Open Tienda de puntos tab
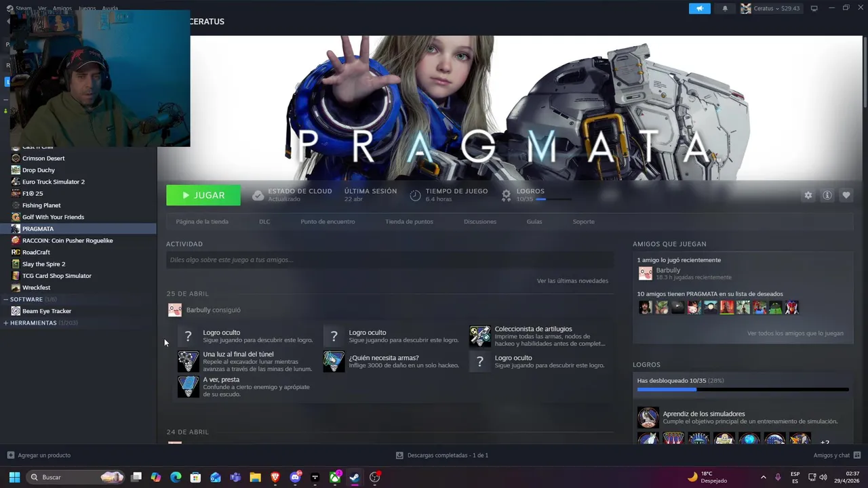Viewport: 868px width, 488px height. pos(409,222)
